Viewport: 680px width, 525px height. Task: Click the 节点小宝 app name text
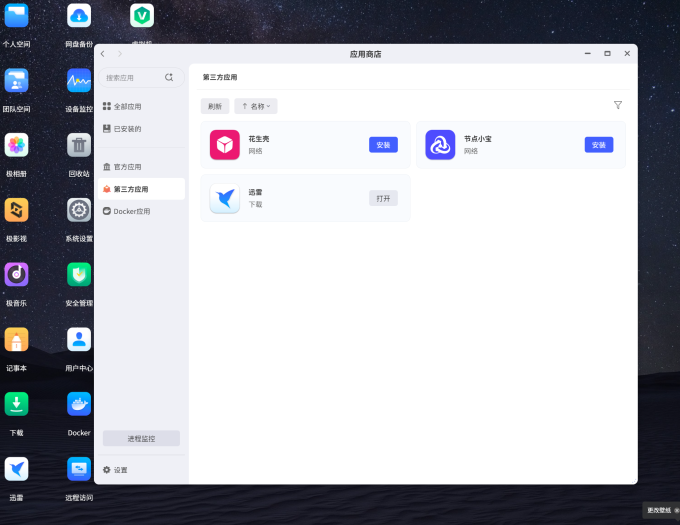tap(478, 139)
